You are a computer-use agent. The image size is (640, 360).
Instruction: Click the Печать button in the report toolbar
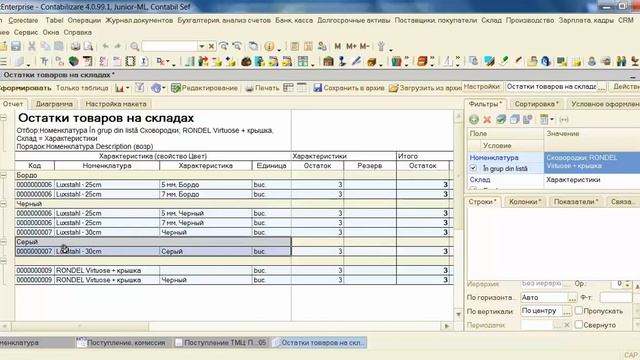point(262,88)
